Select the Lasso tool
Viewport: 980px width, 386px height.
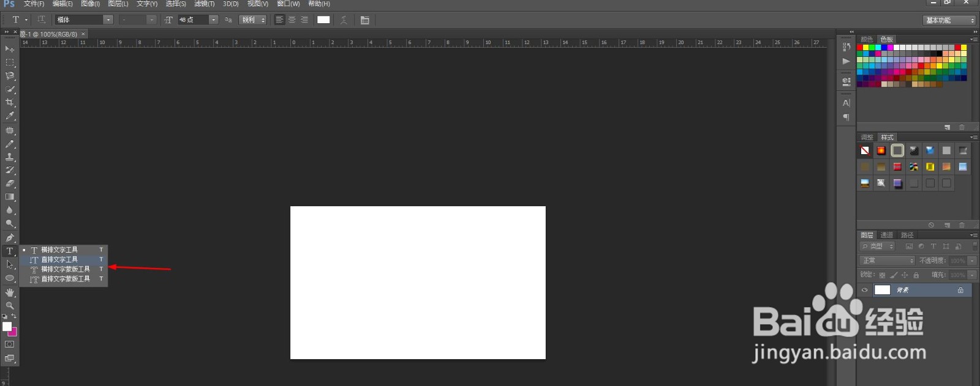pos(10,76)
